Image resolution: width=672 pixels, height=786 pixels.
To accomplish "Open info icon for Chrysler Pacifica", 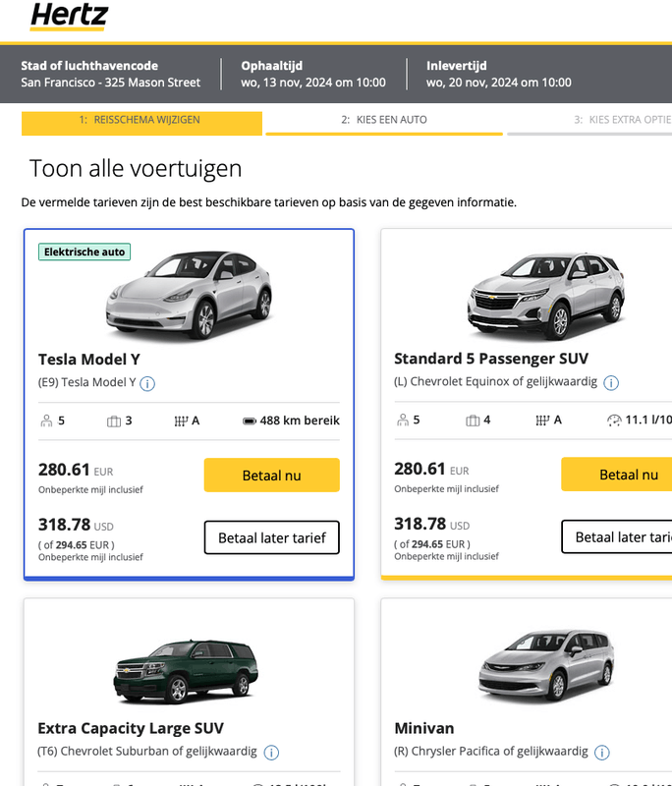I will click(x=602, y=752).
